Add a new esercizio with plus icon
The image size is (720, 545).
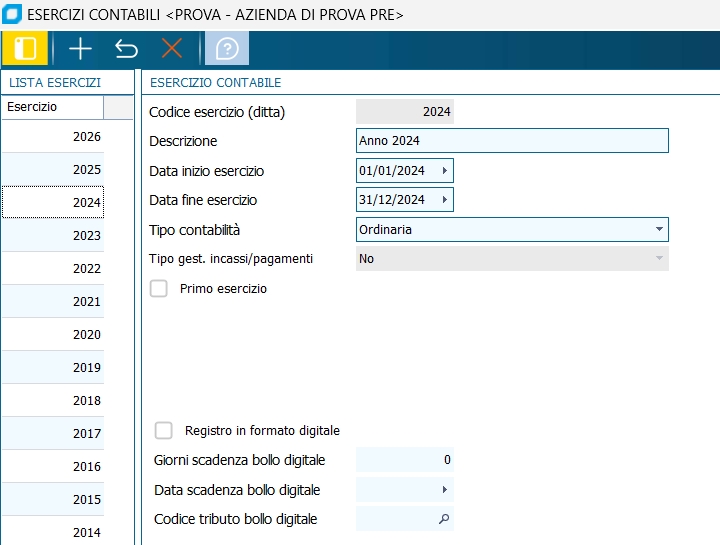(79, 48)
